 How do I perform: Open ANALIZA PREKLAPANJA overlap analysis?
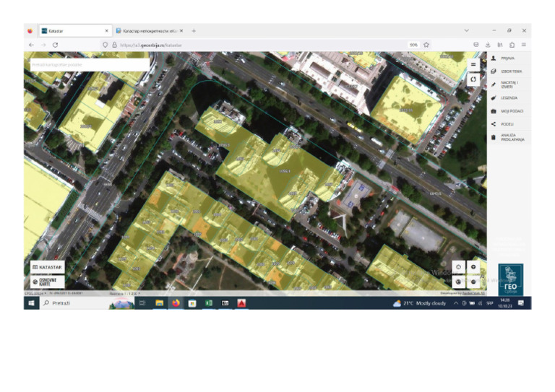[509, 137]
